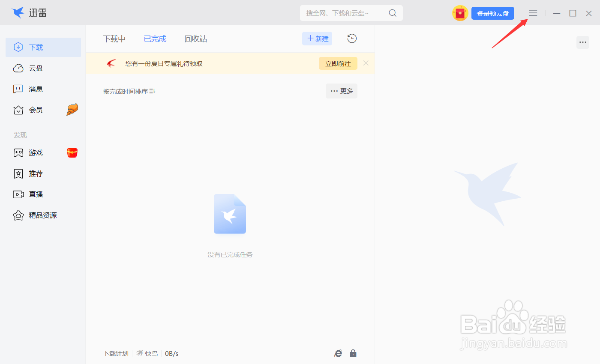Click the search magnifier icon
This screenshot has height=364, width=600.
click(x=393, y=13)
